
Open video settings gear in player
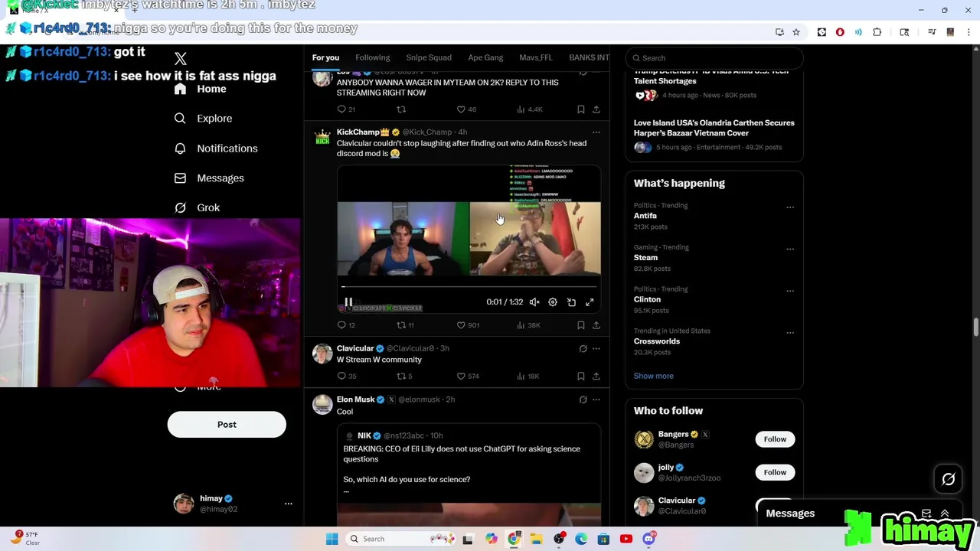(x=553, y=302)
